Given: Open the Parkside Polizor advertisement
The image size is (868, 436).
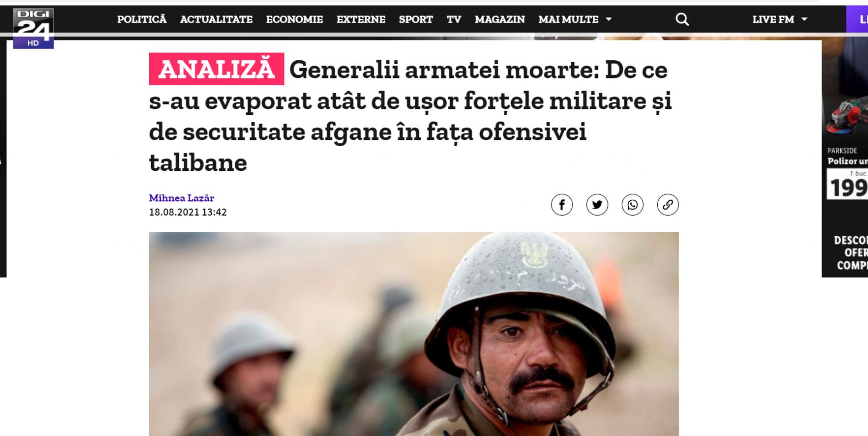Looking at the screenshot, I should pos(845,158).
